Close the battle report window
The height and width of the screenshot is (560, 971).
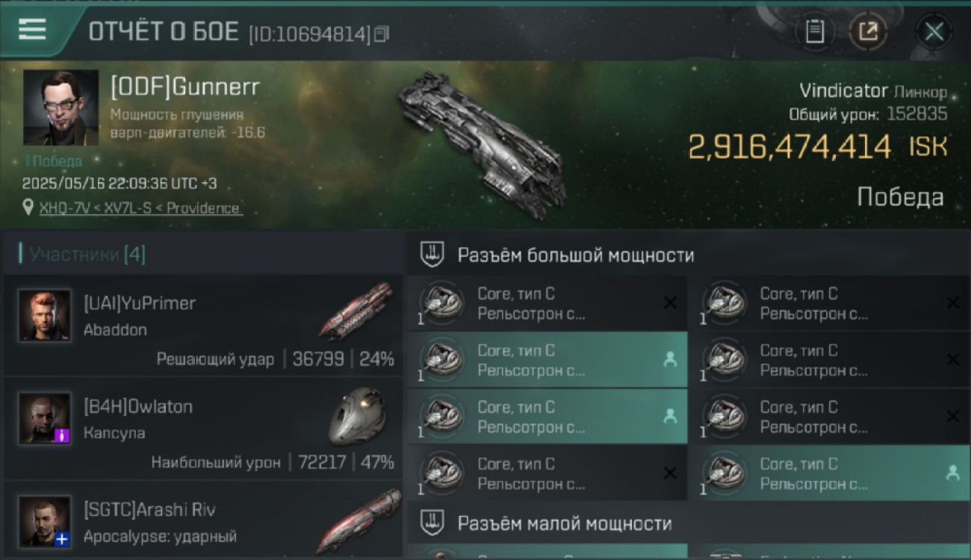934,31
